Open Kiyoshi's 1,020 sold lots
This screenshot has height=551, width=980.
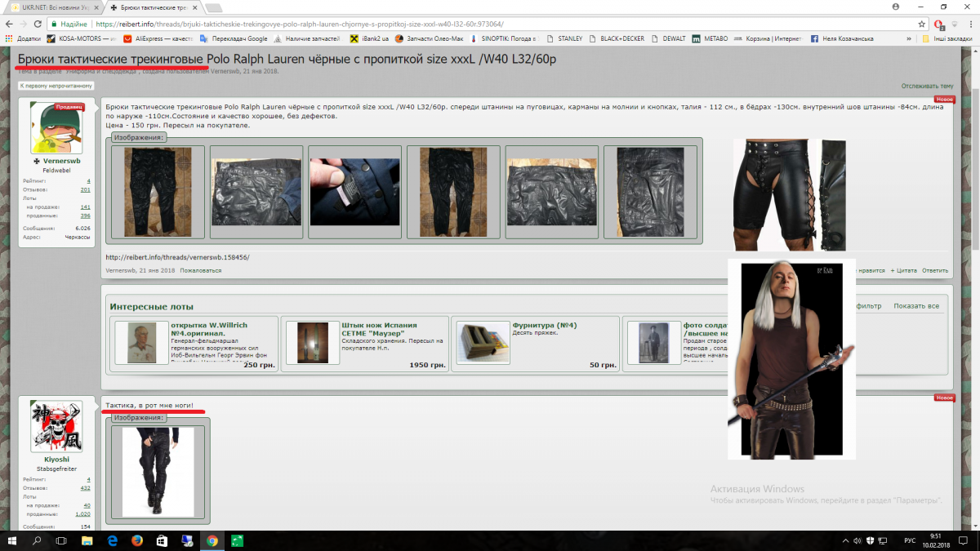(x=82, y=514)
